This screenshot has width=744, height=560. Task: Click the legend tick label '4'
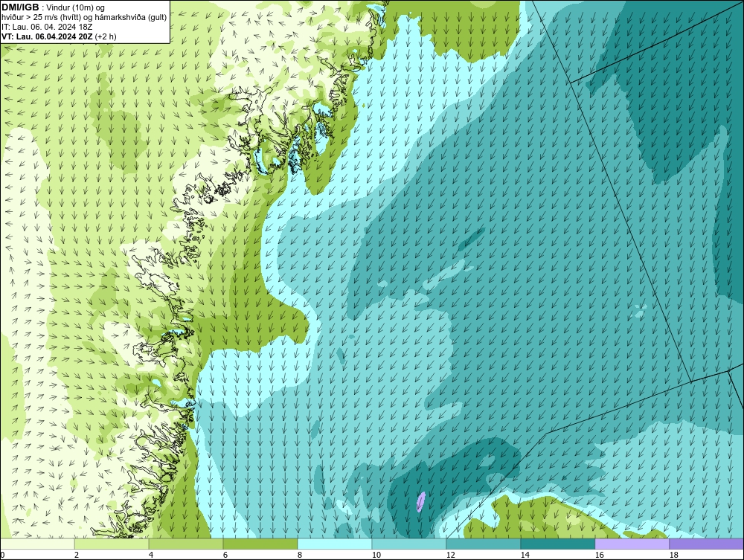coord(151,555)
